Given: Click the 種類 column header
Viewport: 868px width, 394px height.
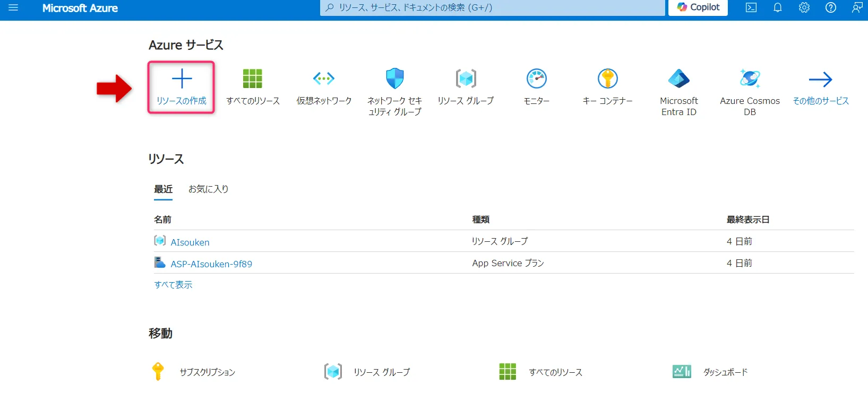Looking at the screenshot, I should tap(481, 220).
